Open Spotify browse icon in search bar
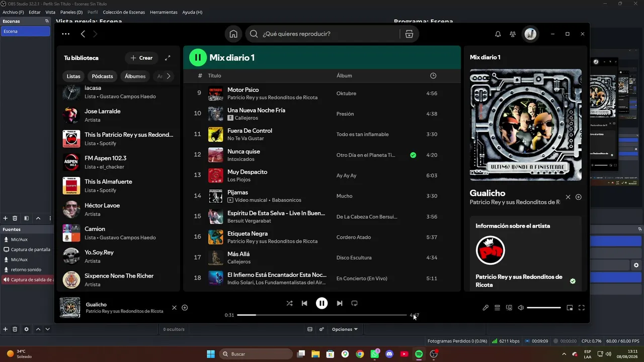 409,34
